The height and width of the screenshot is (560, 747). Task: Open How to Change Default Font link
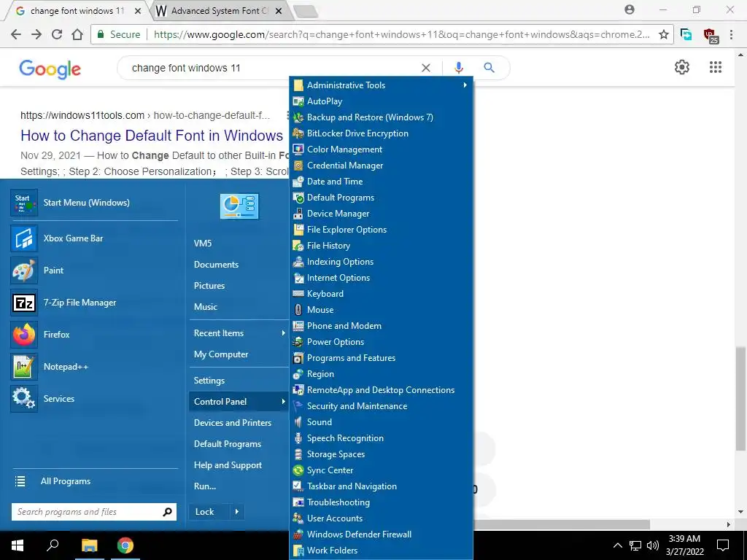click(152, 136)
